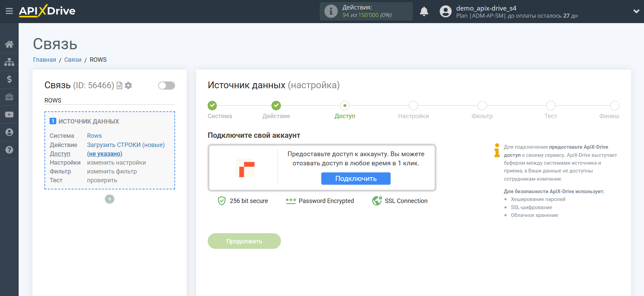The image size is (644, 296).
Task: Open the profile sidebar icon
Action: click(x=9, y=132)
